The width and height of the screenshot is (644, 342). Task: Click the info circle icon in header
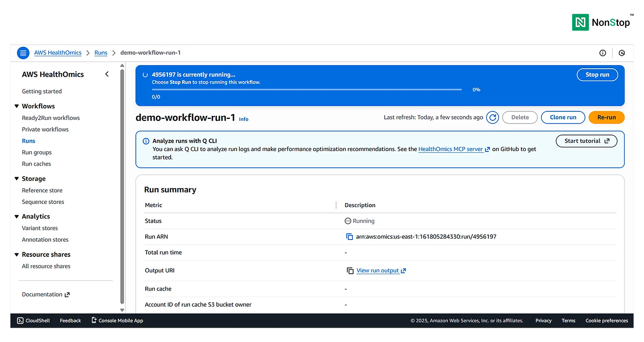[602, 53]
